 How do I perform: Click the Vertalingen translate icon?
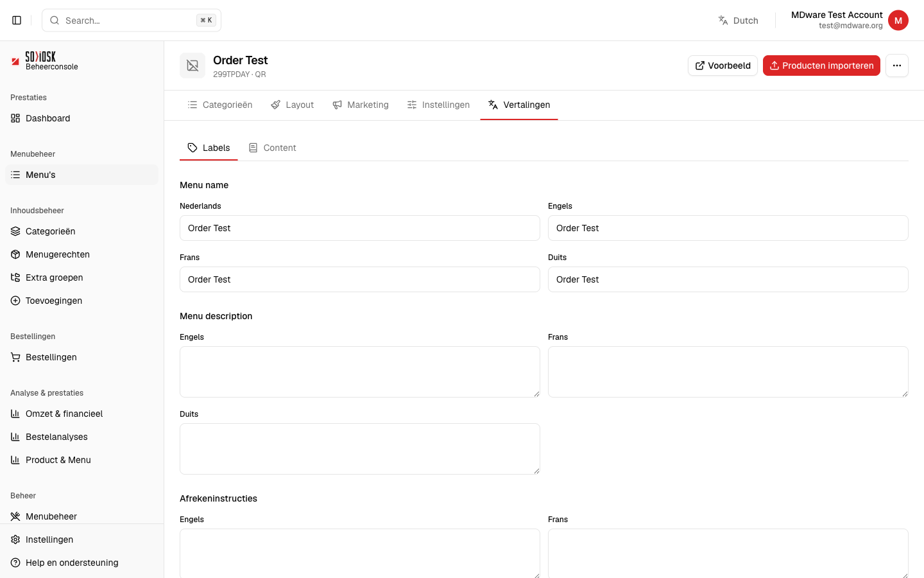click(x=493, y=105)
